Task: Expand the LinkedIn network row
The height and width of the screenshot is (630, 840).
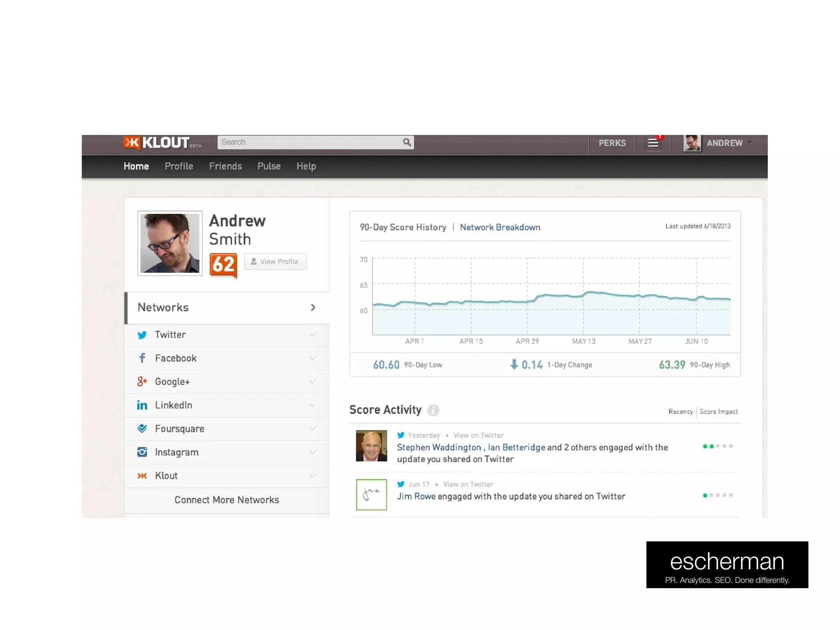Action: click(313, 405)
